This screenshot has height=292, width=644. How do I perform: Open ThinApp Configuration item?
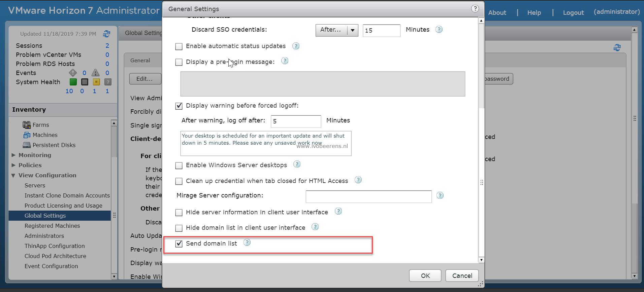tap(55, 246)
